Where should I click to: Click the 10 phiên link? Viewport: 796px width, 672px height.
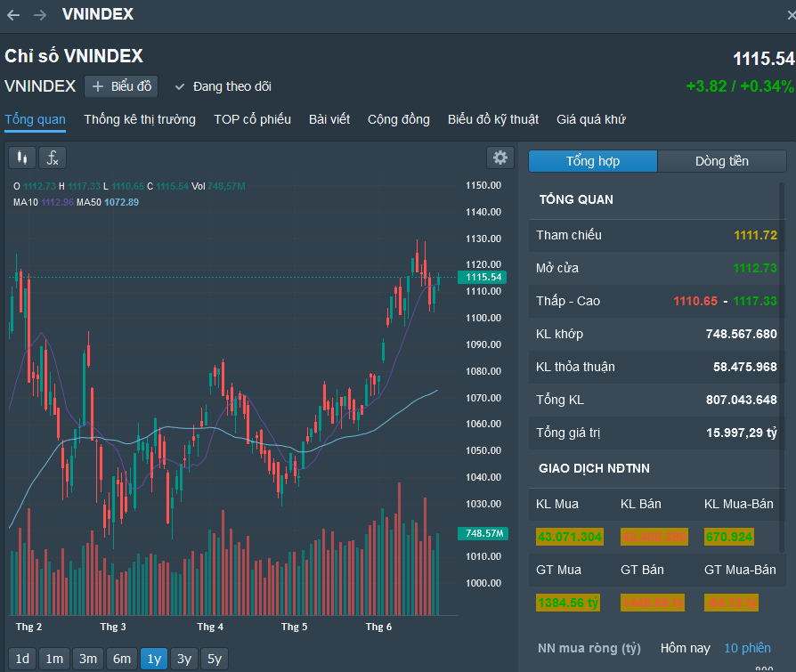tap(747, 648)
